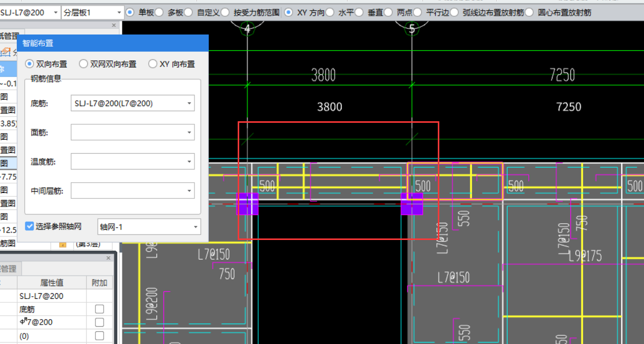Close the drawing management panel
This screenshot has height=344, width=644.
point(113,25)
